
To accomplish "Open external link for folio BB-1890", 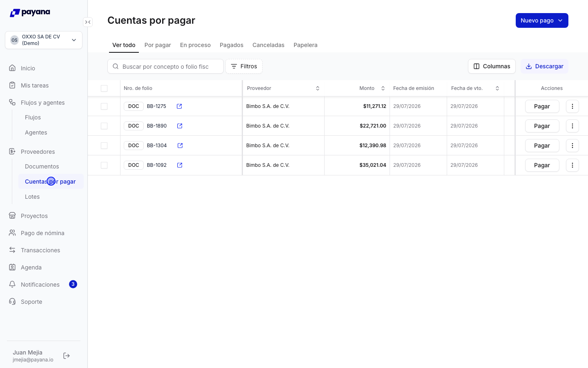I will (x=180, y=126).
